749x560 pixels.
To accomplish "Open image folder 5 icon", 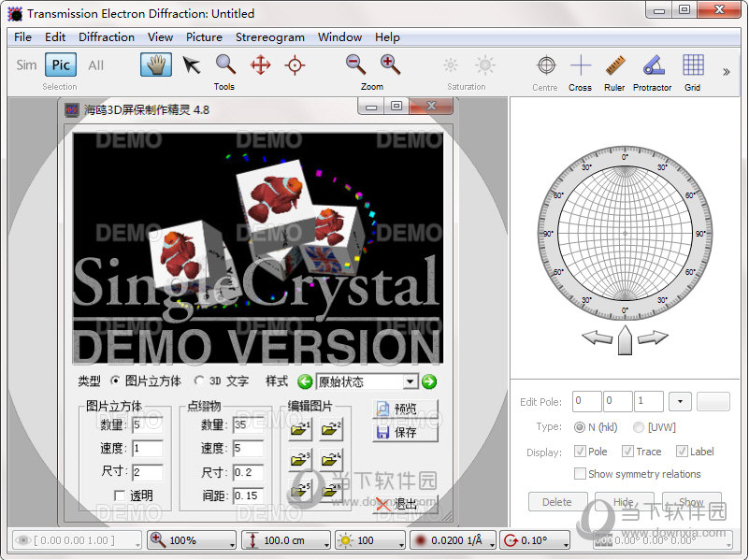I will coord(300,490).
